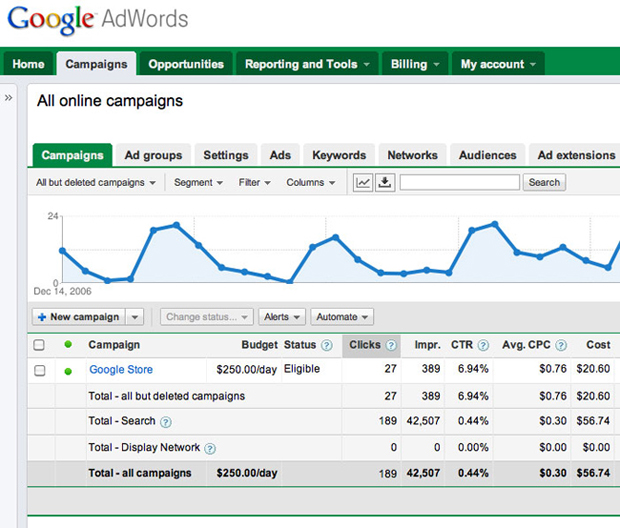This screenshot has height=528, width=620.
Task: Open the Segment dropdown
Action: pyautogui.click(x=198, y=182)
